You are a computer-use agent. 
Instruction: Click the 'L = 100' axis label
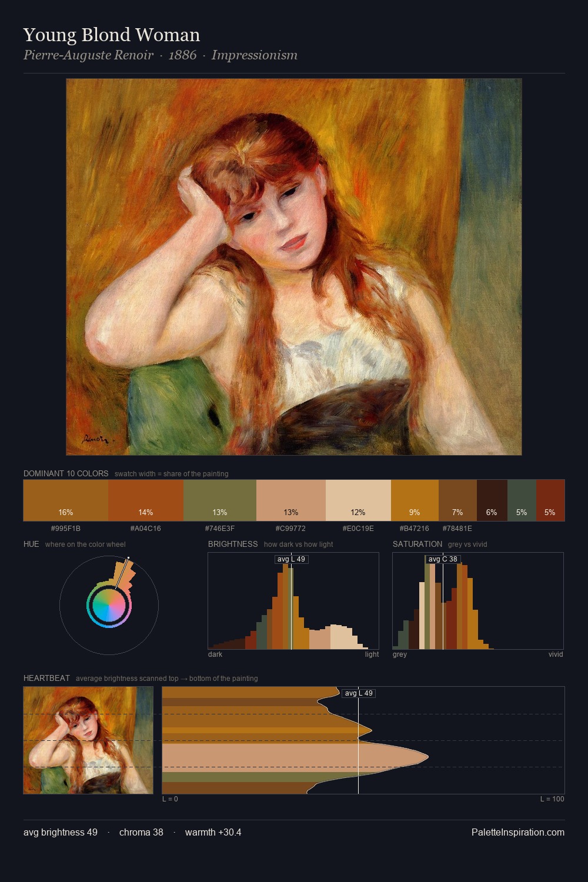click(552, 799)
